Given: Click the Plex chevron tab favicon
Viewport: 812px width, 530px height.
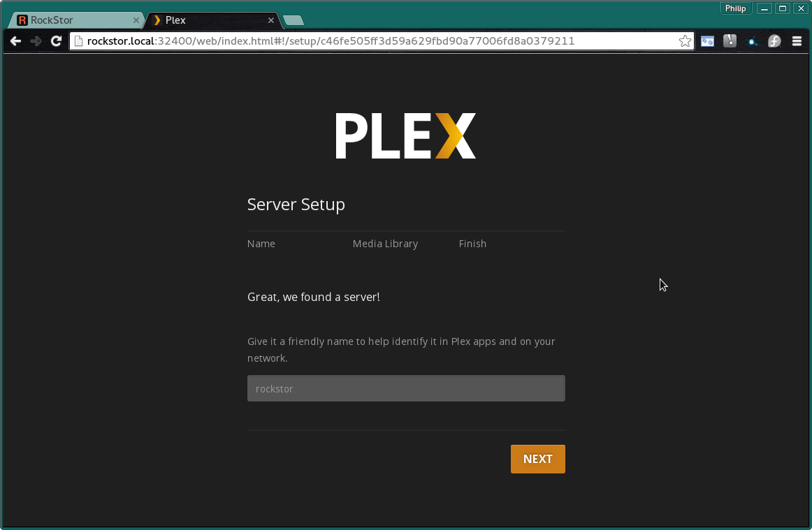Looking at the screenshot, I should (157, 20).
